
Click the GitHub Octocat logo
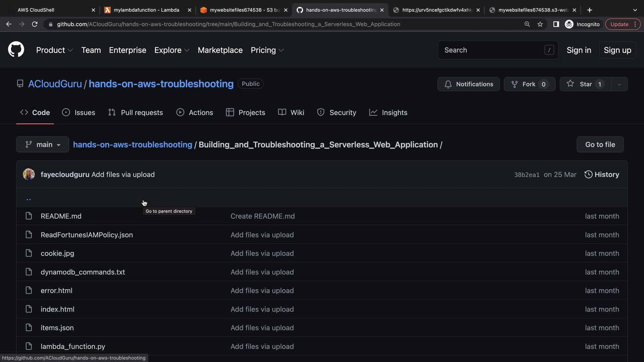pos(16,50)
